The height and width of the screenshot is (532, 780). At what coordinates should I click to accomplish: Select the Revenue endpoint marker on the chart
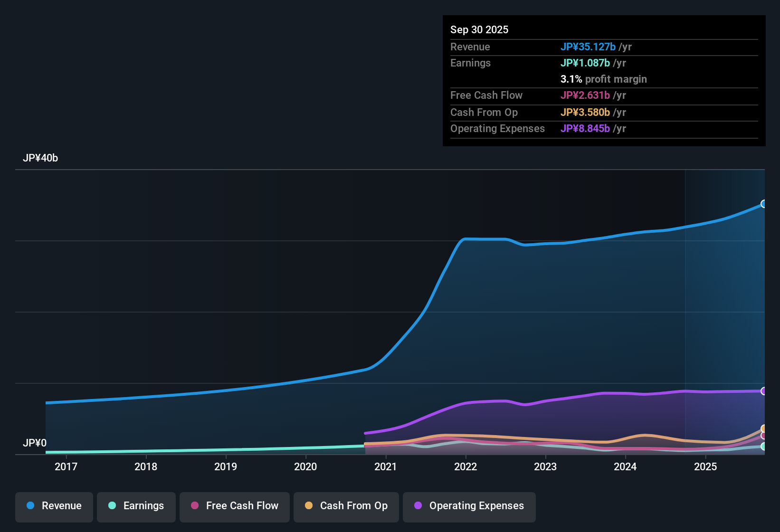(x=763, y=204)
